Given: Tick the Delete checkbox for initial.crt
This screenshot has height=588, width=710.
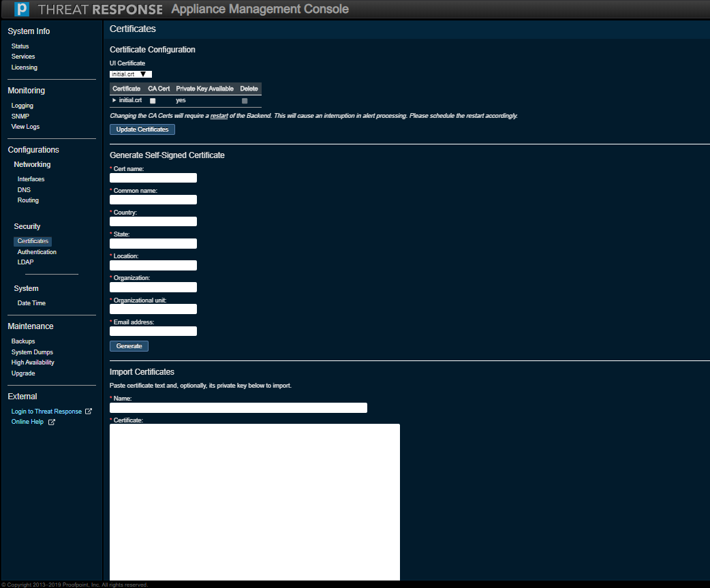Looking at the screenshot, I should point(245,101).
